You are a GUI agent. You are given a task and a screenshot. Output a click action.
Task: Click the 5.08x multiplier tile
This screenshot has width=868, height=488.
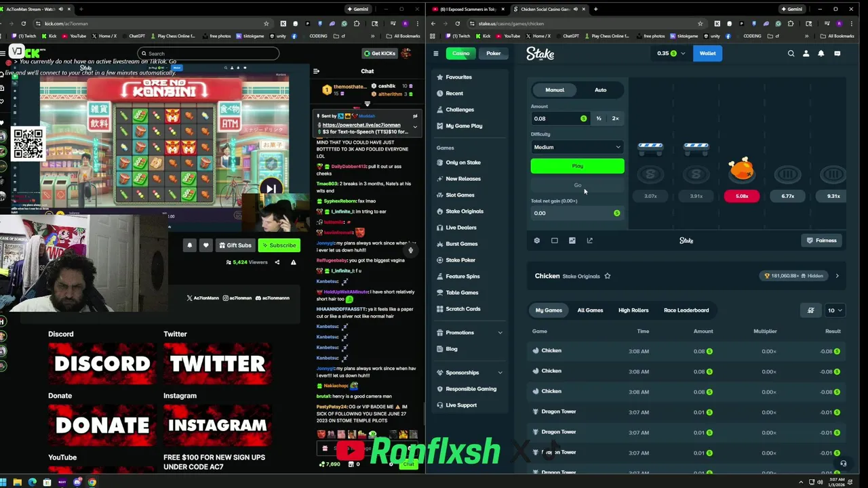[742, 196]
